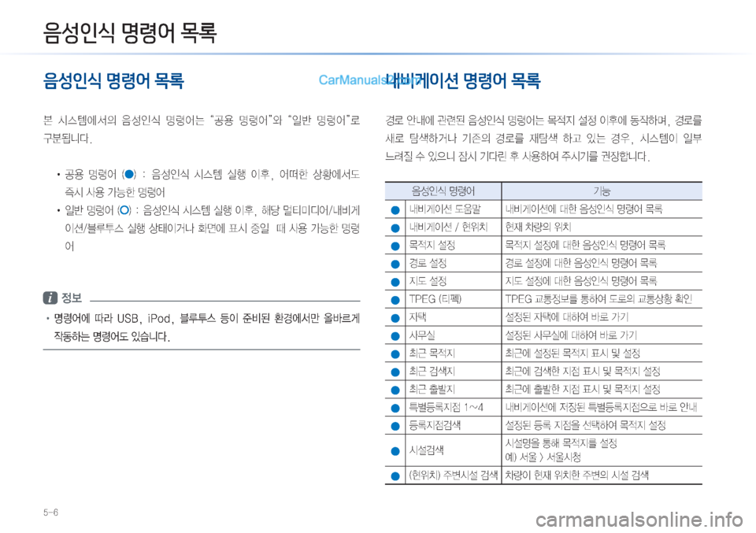
Task: Click the blue dot beside 사무실
Action: click(x=395, y=336)
